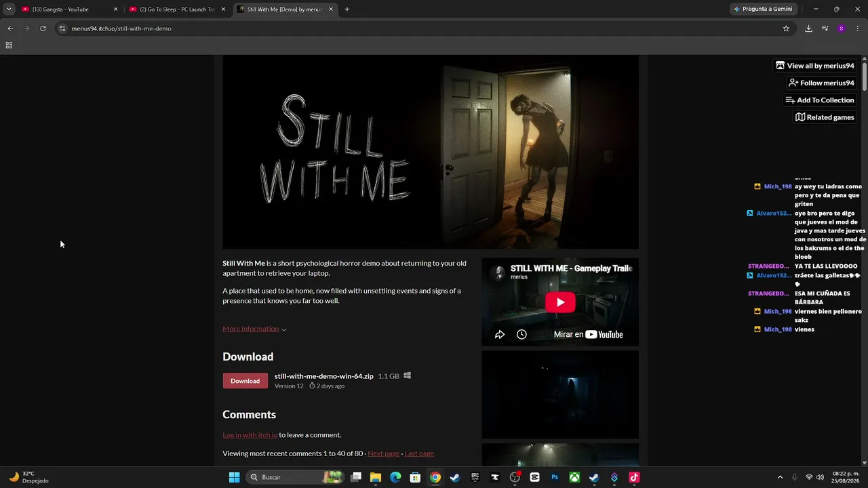Image resolution: width=868 pixels, height=488 pixels.
Task: Click the taskbar Buscar search box
Action: click(x=295, y=477)
